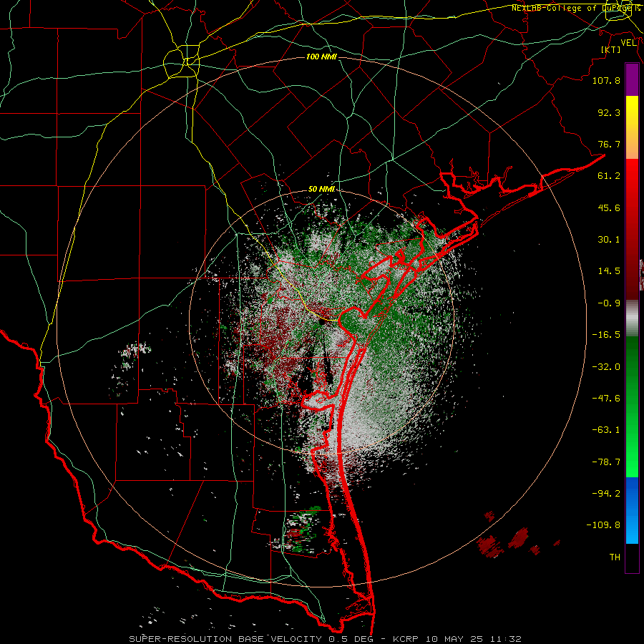The height and width of the screenshot is (644, 644).
Task: Select the -109.8 value on velocity scale
Action: 603,525
